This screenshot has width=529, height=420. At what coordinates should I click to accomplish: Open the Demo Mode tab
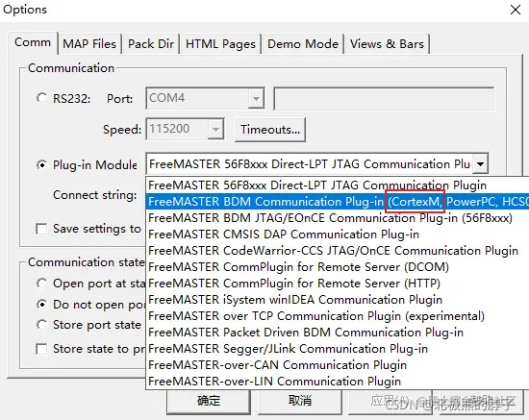coord(303,44)
